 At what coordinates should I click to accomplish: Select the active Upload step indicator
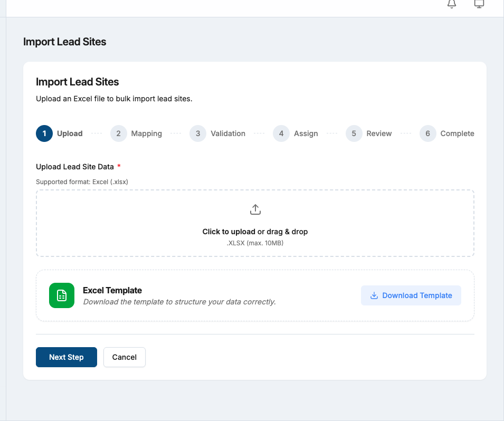[x=44, y=133]
